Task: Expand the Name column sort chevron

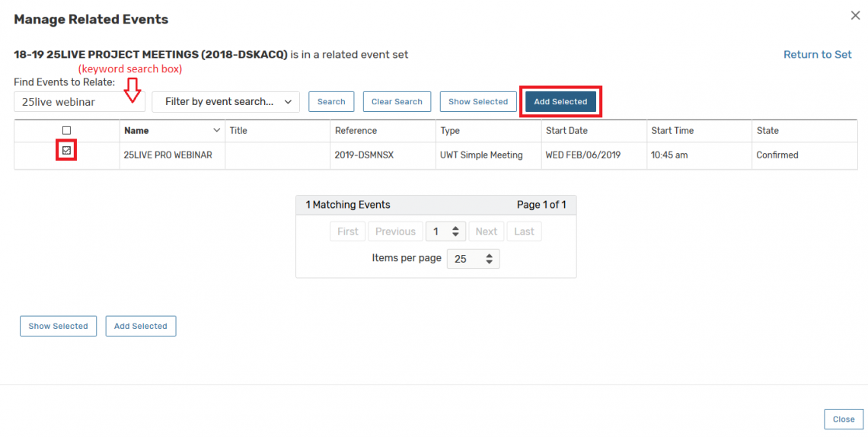Action: click(x=216, y=131)
